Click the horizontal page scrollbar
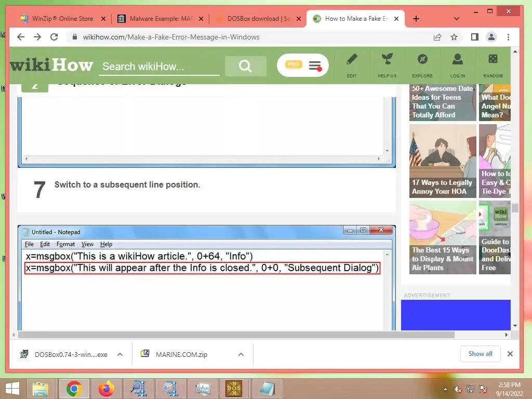This screenshot has width=532, height=399. pyautogui.click(x=236, y=335)
